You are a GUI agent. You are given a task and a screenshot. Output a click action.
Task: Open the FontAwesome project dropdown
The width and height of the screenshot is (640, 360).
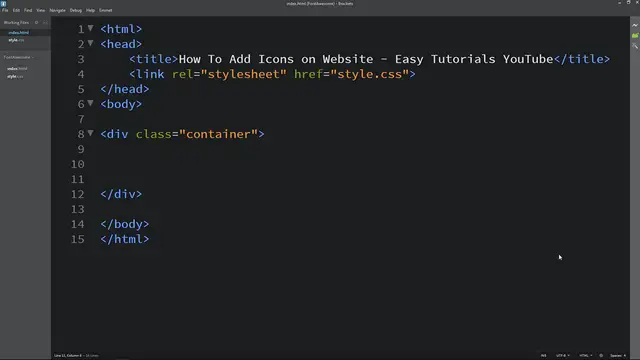pyautogui.click(x=19, y=57)
